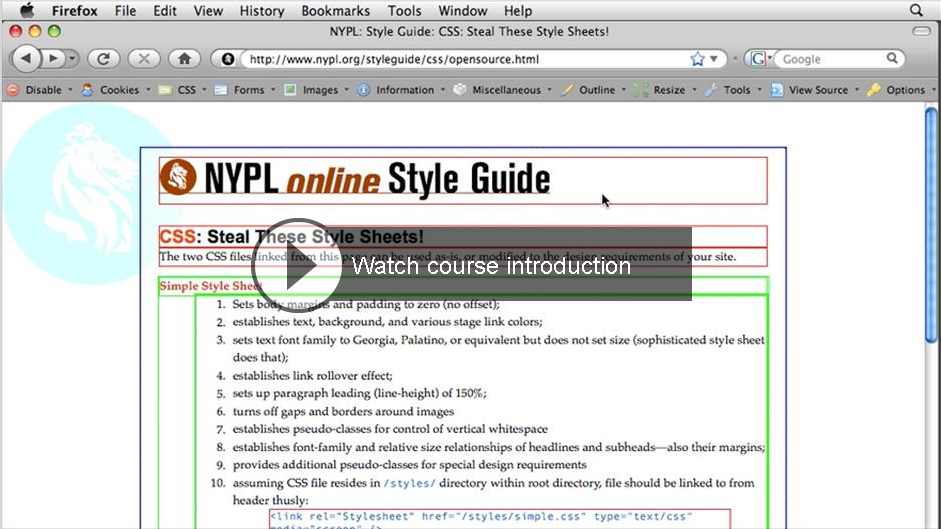Click the search magnifier in Google box
Image resolution: width=941 pixels, height=529 pixels.
coord(892,58)
